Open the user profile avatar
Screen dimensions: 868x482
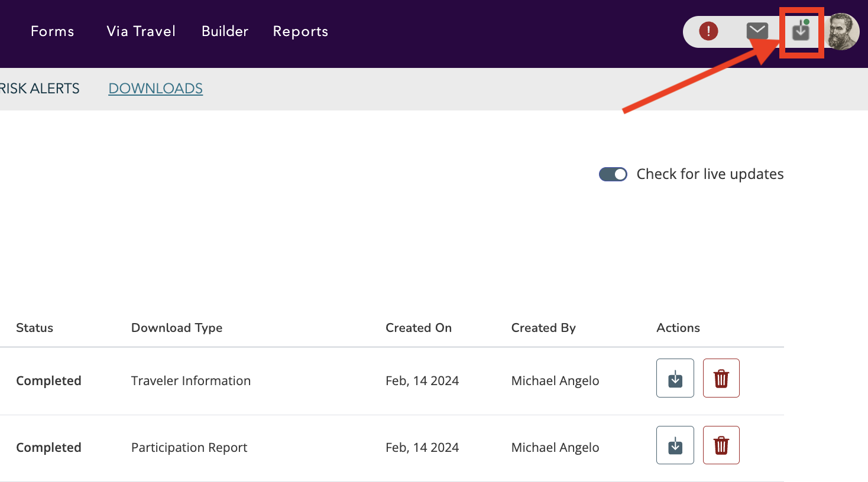point(843,31)
